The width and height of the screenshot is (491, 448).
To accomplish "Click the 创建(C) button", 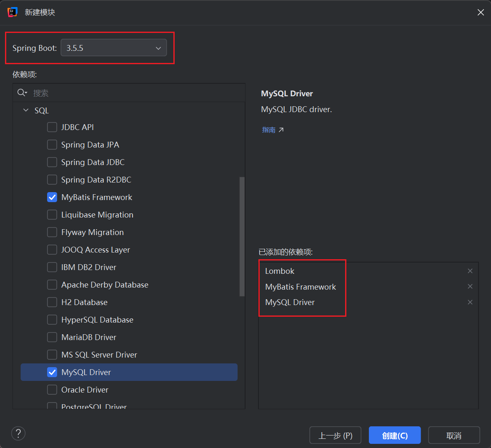I will 395,435.
